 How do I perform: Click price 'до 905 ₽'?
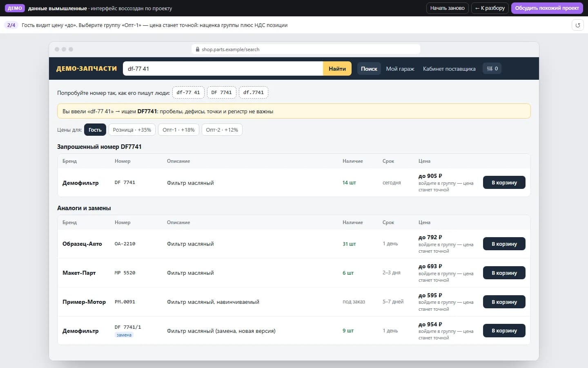click(430, 176)
